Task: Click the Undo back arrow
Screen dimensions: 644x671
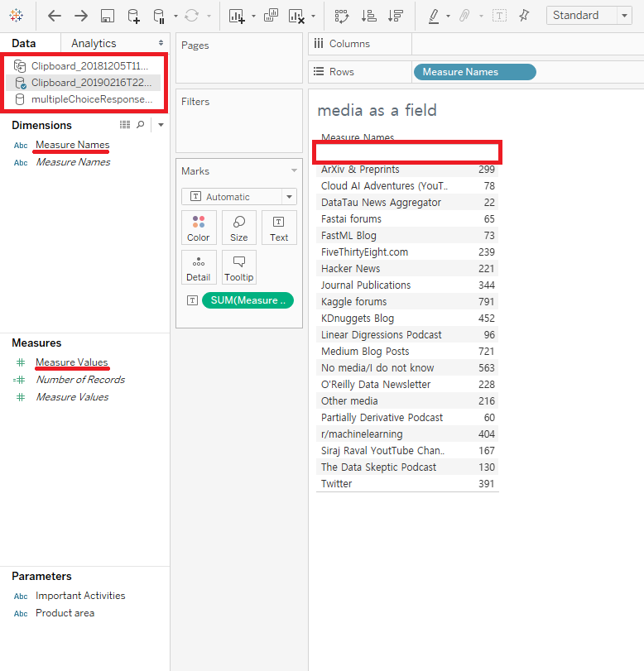Action: 55,17
